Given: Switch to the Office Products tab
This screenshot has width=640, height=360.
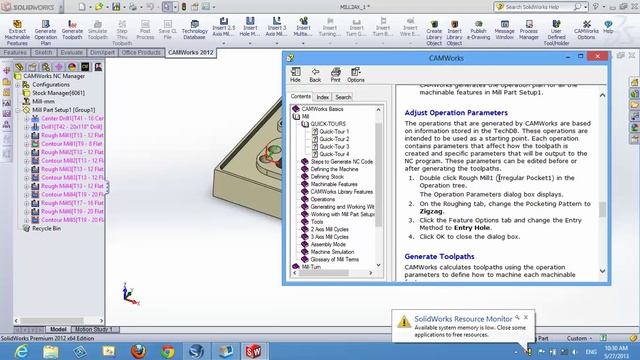Looking at the screenshot, I should click(141, 53).
